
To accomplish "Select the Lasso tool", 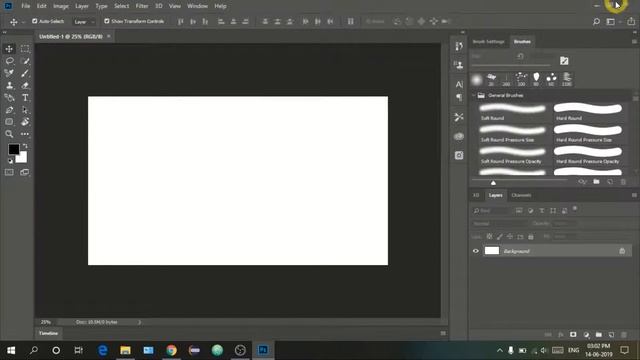I will pyautogui.click(x=9, y=61).
